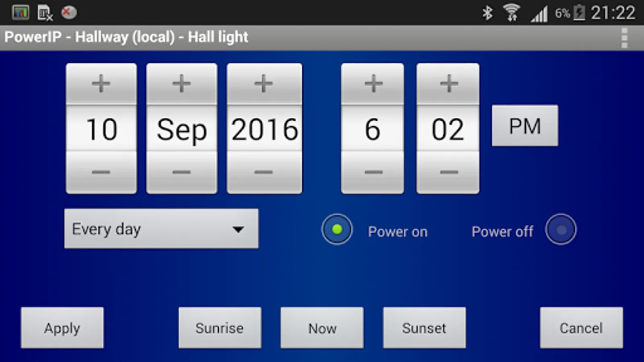Increase the day value with plus

coord(101,84)
